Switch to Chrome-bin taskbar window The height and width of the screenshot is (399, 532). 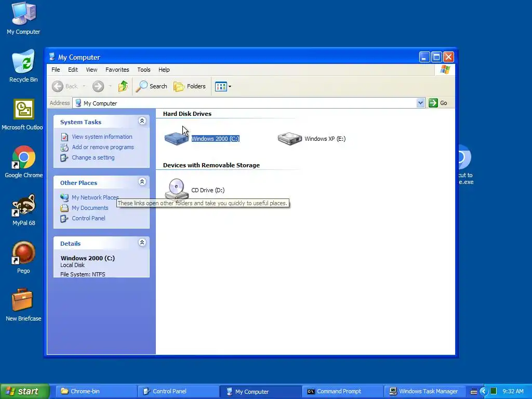pyautogui.click(x=96, y=391)
